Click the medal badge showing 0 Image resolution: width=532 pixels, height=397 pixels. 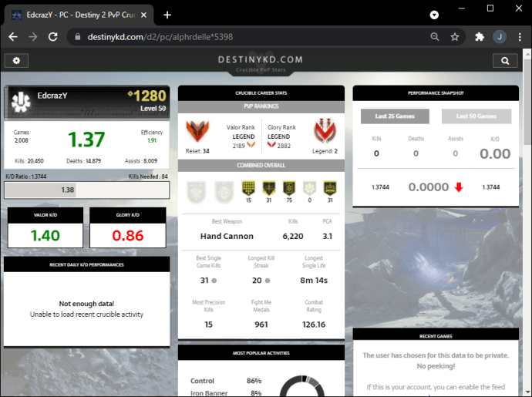pos(309,188)
